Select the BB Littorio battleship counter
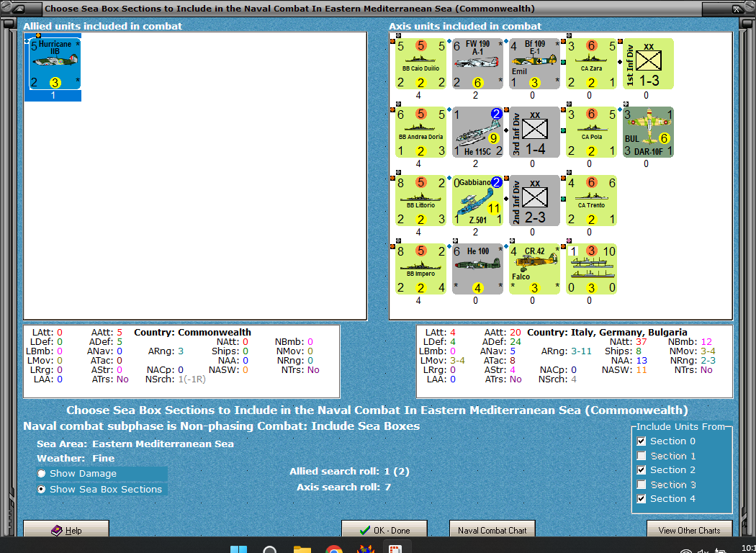The image size is (756, 553). 420,201
